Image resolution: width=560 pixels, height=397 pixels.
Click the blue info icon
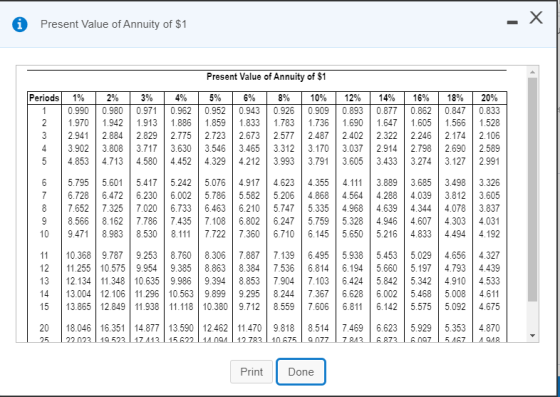tap(20, 24)
